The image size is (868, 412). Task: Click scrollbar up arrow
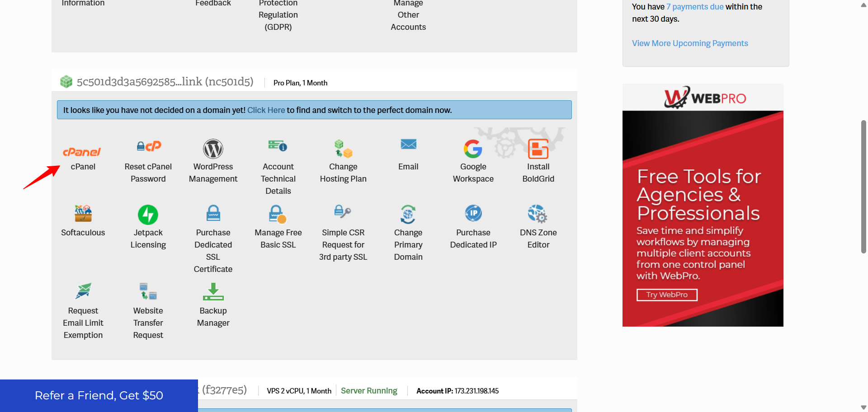(863, 5)
